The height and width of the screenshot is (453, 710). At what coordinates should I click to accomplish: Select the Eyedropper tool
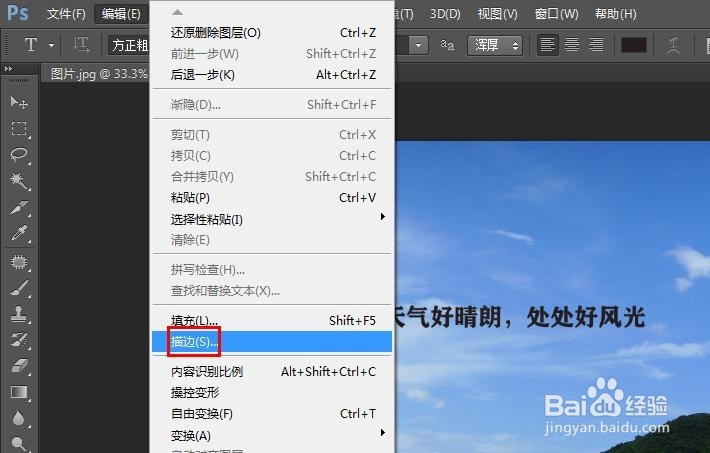[19, 234]
